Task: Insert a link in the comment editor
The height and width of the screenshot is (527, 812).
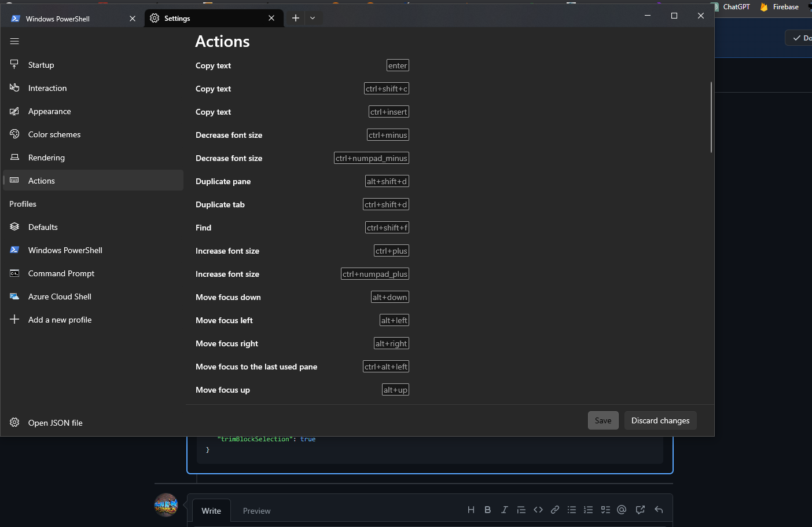Action: (555, 510)
